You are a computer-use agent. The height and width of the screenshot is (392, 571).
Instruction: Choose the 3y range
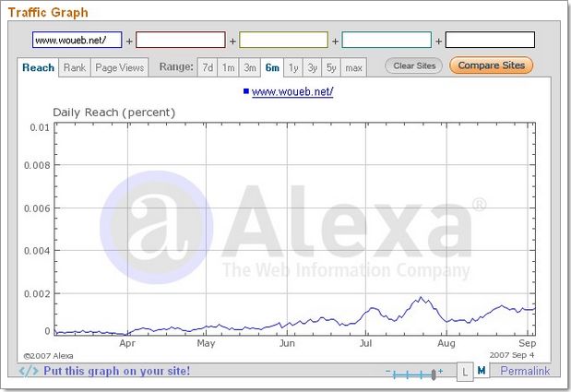(x=312, y=67)
